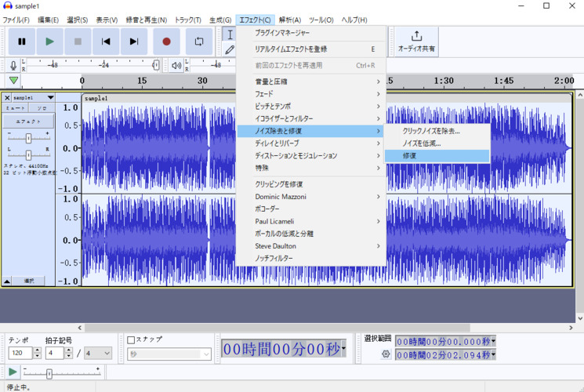The image size is (584, 392).
Task: Click the microphone recording meter icon
Action: click(x=13, y=66)
